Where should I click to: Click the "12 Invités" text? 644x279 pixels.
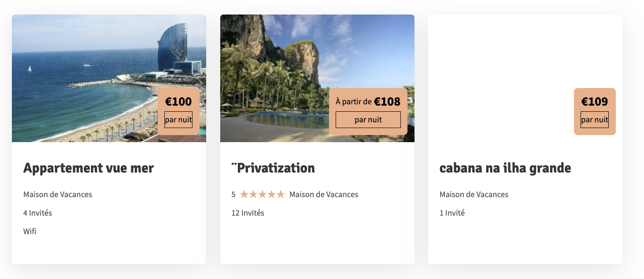tap(248, 213)
